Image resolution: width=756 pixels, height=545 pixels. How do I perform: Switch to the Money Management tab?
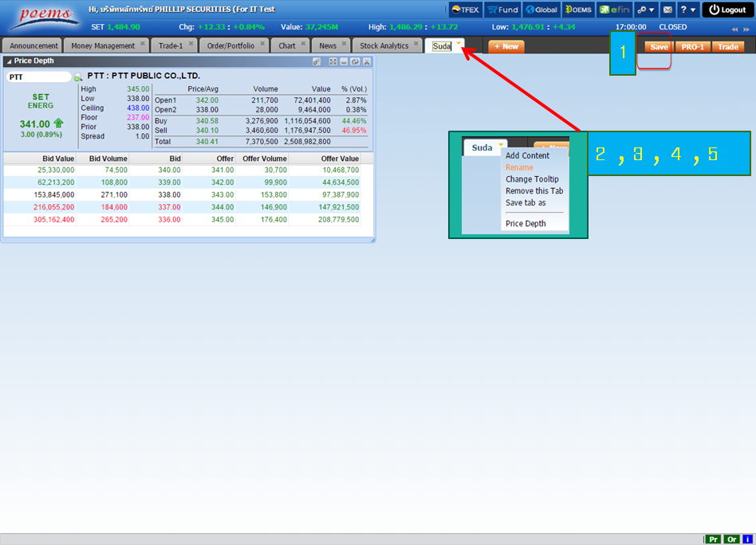101,46
